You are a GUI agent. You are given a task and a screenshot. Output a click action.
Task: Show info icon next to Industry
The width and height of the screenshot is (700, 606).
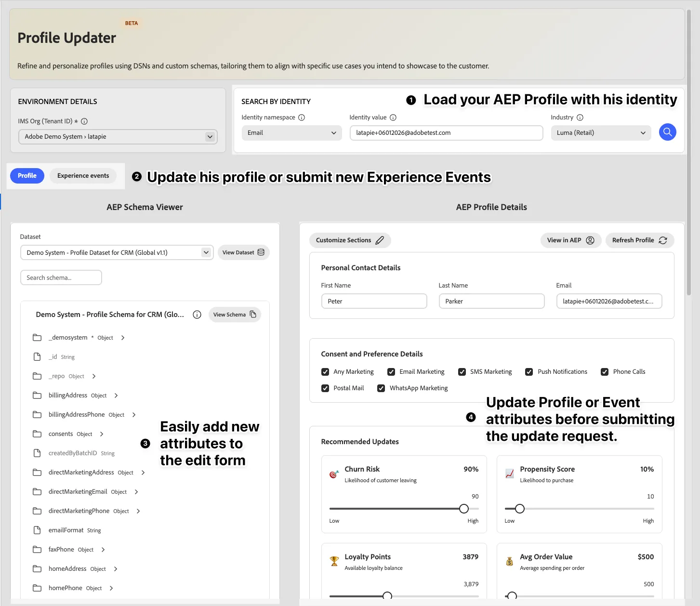pos(580,118)
